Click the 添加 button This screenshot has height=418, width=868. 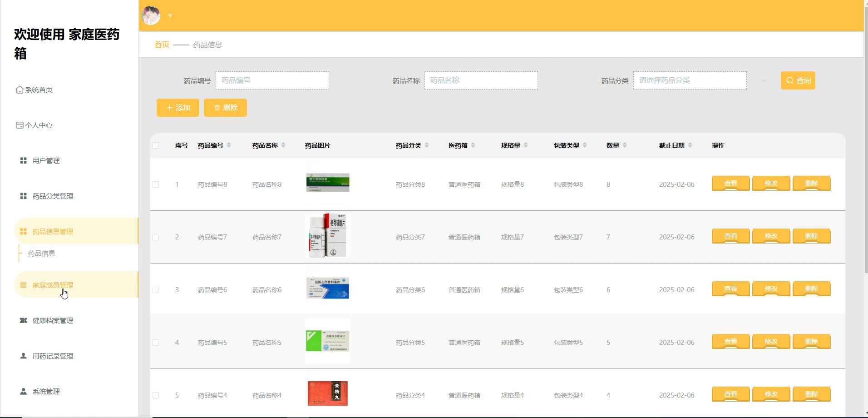[x=178, y=108]
